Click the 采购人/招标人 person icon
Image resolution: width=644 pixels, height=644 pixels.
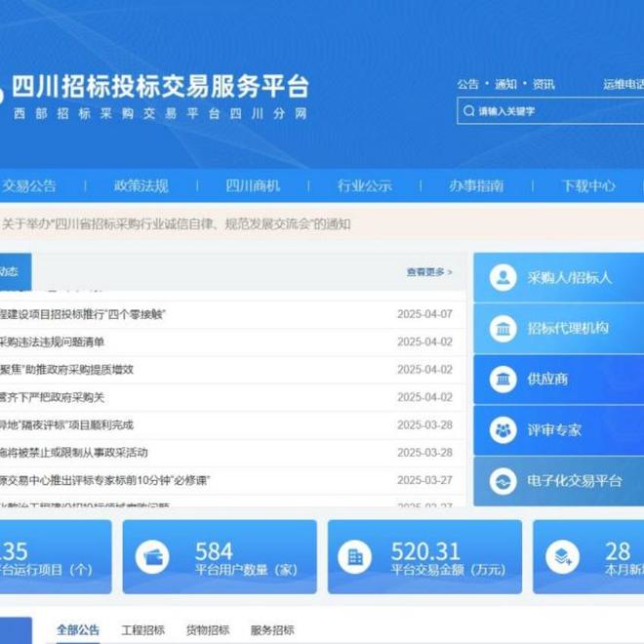[x=503, y=278]
